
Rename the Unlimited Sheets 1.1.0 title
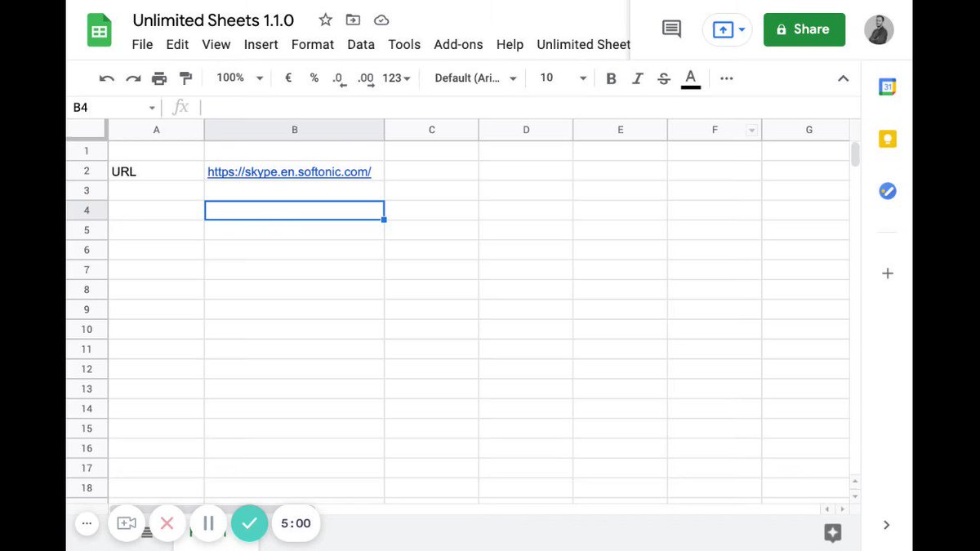(x=213, y=20)
